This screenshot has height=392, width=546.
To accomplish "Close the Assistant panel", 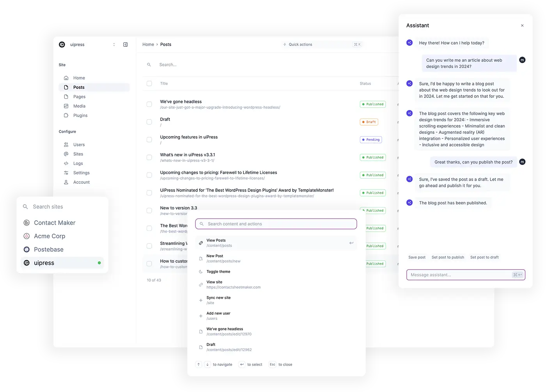I will click(x=522, y=26).
